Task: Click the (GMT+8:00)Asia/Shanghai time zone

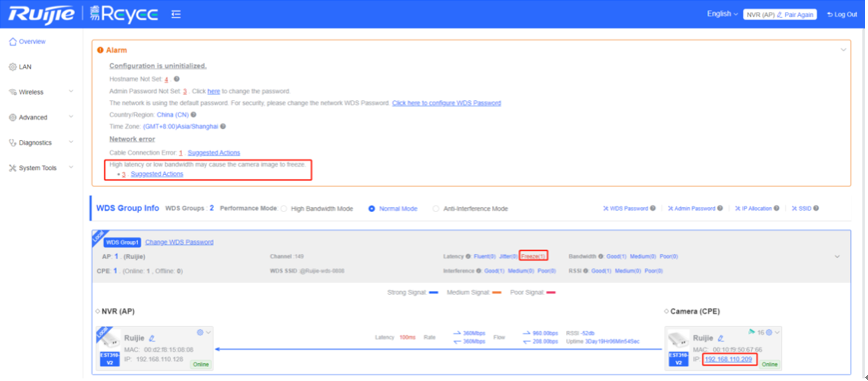Action: click(x=181, y=126)
